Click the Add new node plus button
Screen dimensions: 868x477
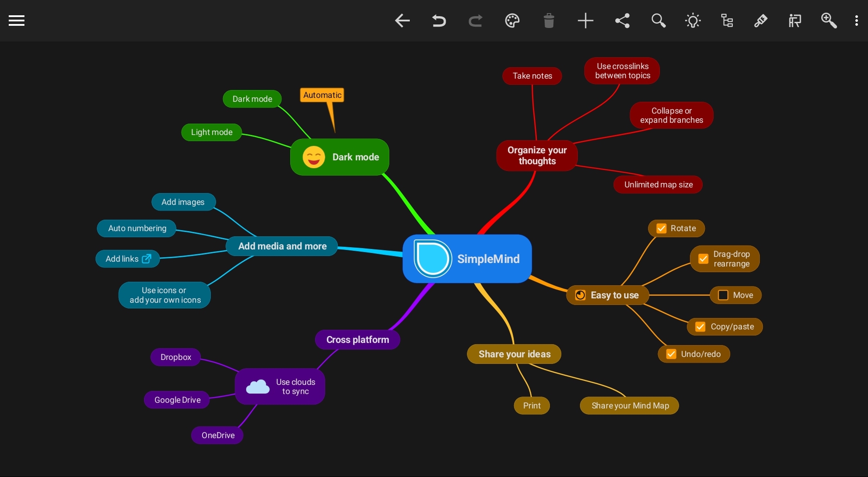pyautogui.click(x=585, y=20)
